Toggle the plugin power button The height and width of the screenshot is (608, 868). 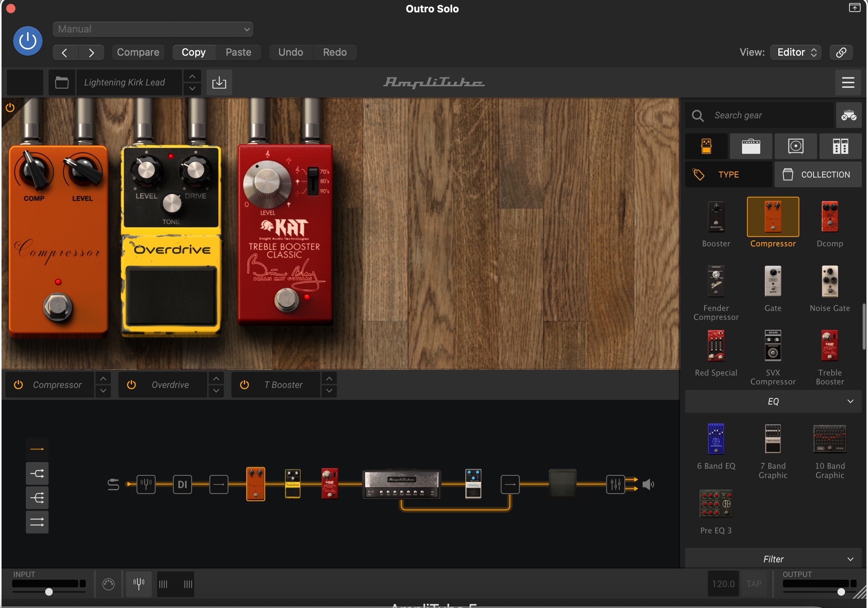point(28,41)
